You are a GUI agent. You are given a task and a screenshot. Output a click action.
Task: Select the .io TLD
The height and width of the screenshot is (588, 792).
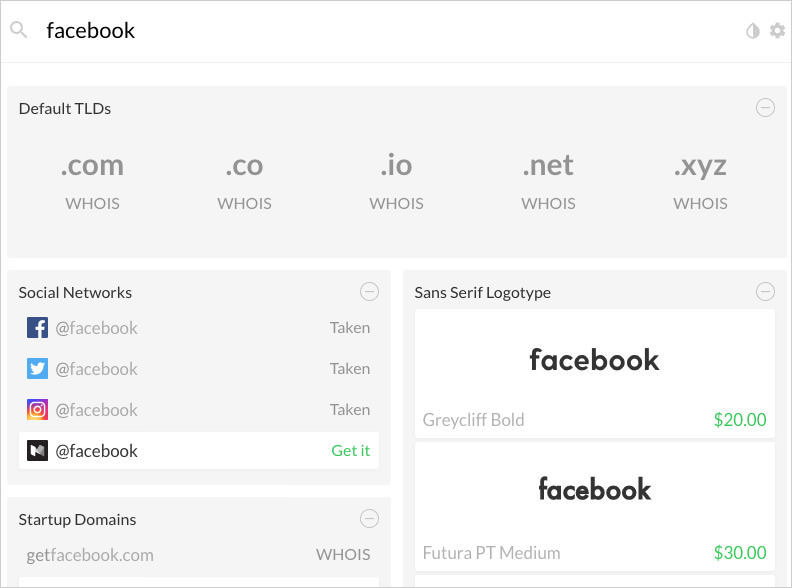[396, 165]
